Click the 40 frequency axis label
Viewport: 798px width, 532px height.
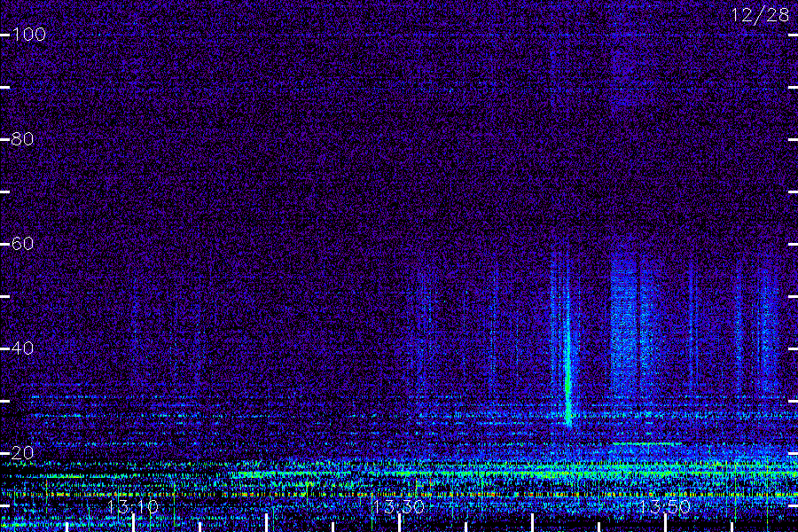22,348
